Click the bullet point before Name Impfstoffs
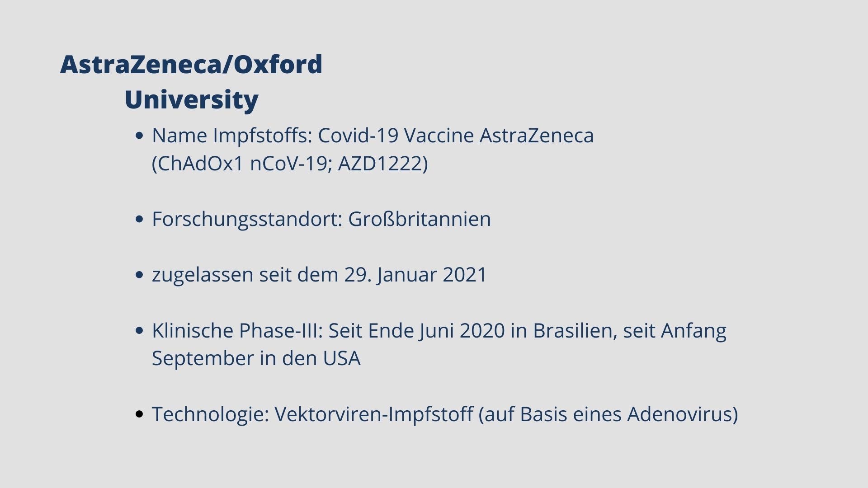The width and height of the screenshot is (868, 488). (139, 136)
